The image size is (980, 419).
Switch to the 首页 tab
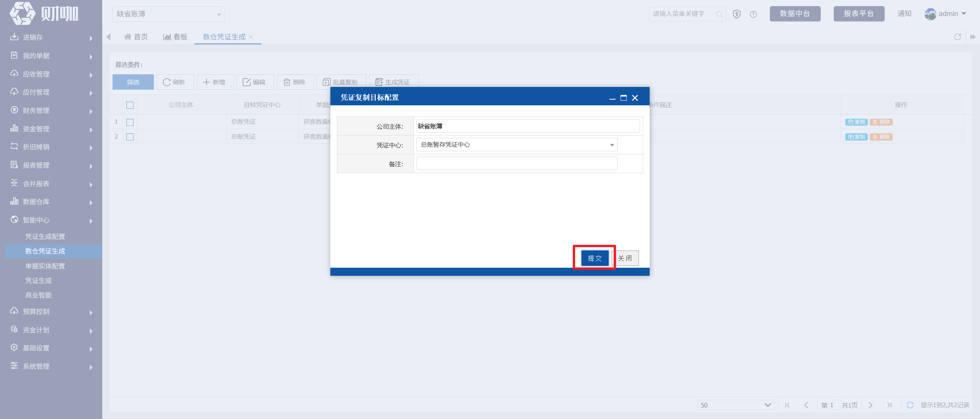[x=136, y=37]
